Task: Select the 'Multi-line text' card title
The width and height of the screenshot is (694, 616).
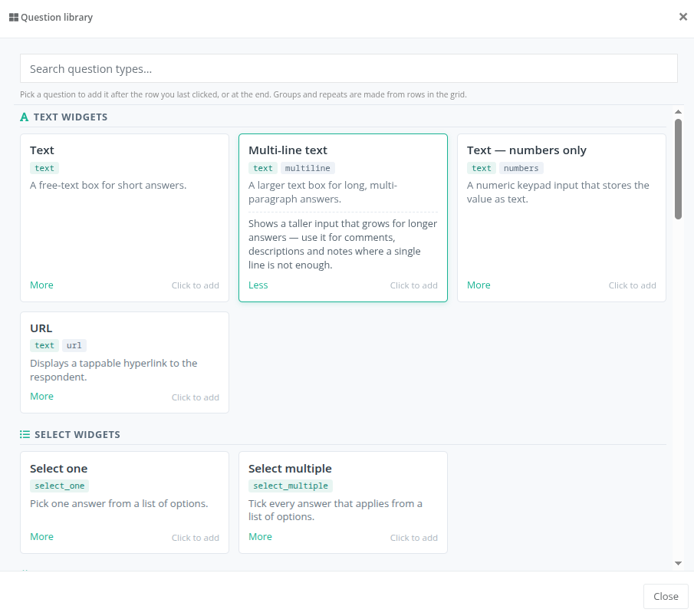Action: tap(288, 150)
